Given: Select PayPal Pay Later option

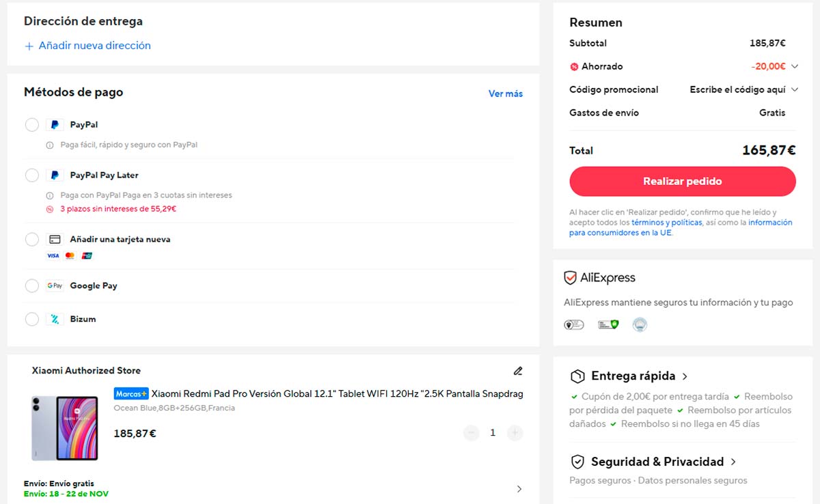Looking at the screenshot, I should point(31,175).
